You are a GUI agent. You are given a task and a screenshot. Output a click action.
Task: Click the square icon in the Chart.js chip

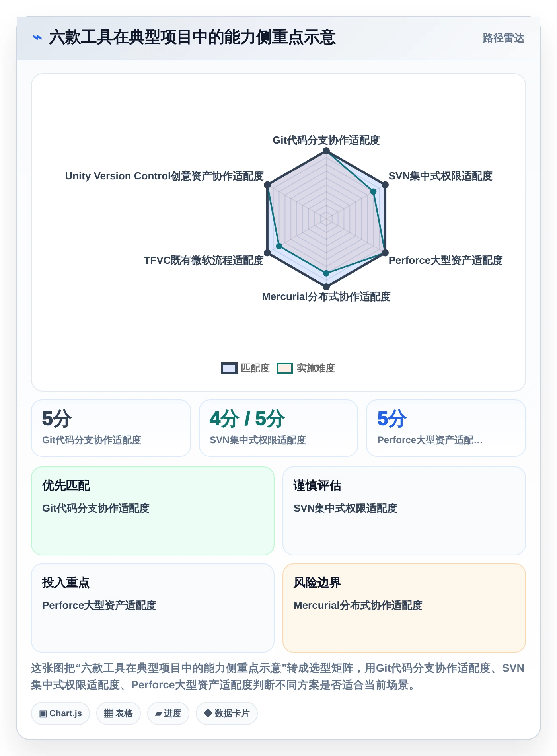point(43,713)
